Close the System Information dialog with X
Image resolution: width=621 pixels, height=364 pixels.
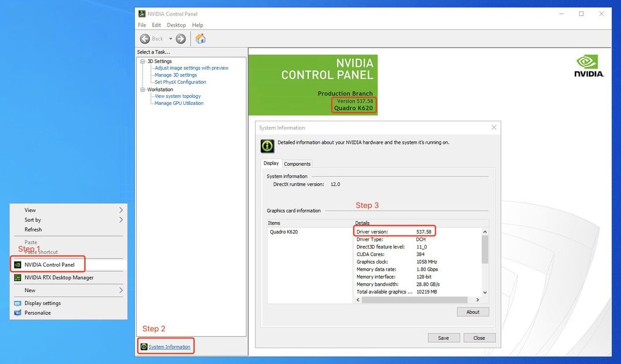(x=494, y=127)
